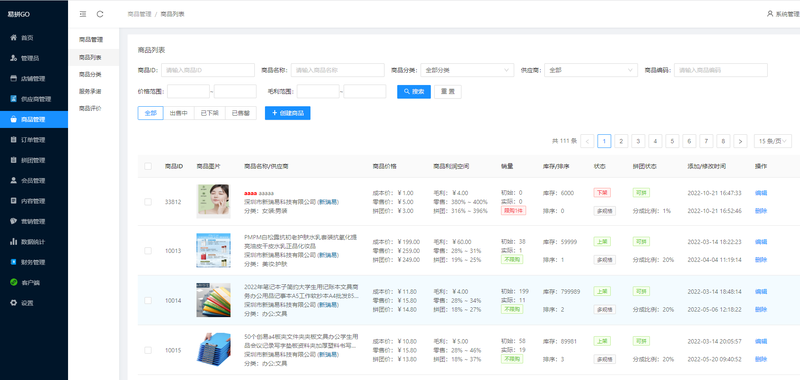Click the 商品名称 input field
The image size is (800, 380).
click(337, 70)
